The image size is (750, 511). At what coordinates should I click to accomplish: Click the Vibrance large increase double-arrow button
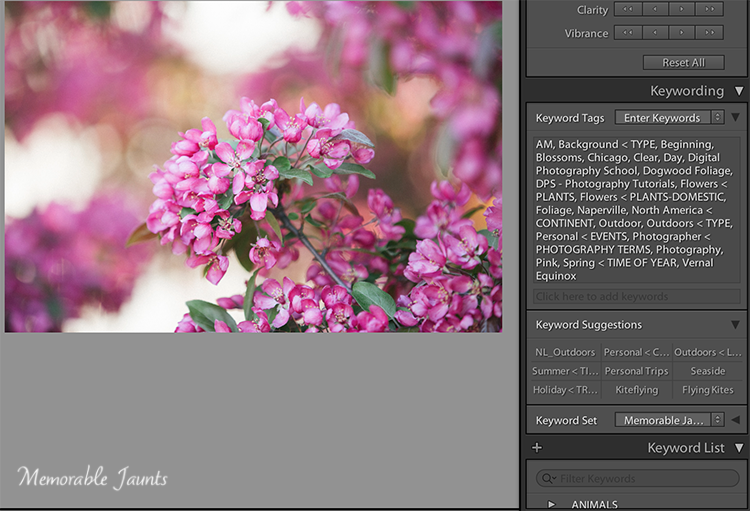click(x=710, y=33)
